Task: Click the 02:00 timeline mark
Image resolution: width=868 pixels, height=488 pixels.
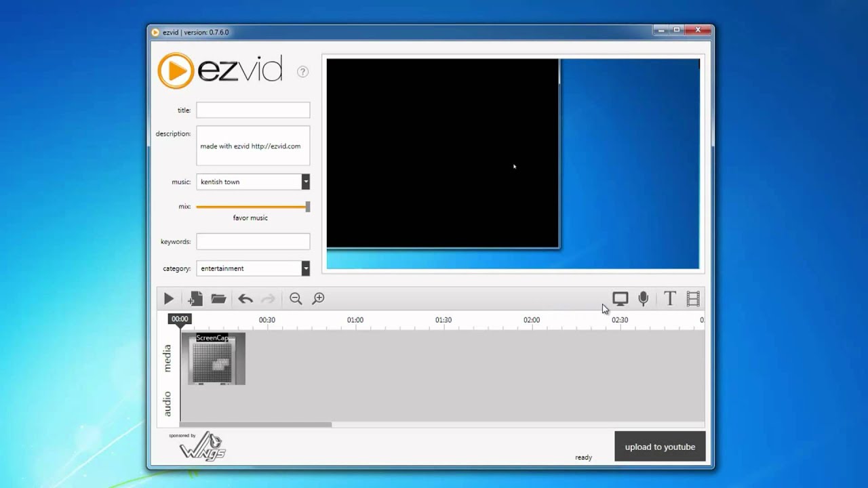Action: 532,320
